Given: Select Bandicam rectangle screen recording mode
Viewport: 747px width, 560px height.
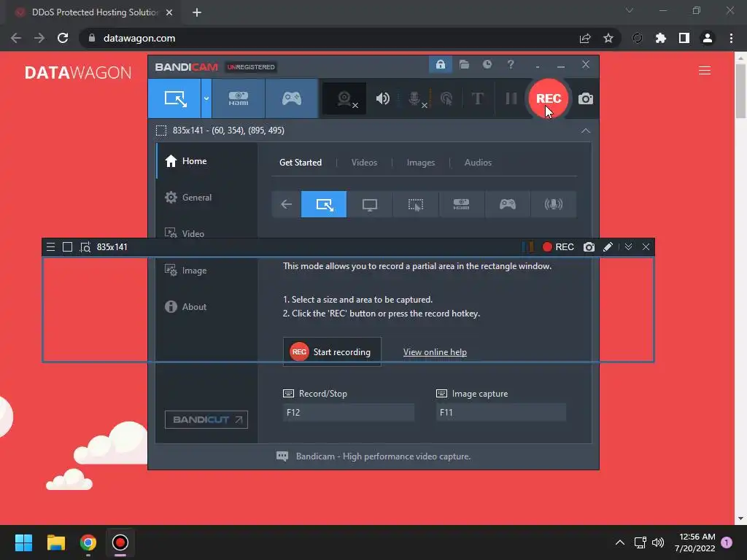Looking at the screenshot, I should tap(174, 98).
